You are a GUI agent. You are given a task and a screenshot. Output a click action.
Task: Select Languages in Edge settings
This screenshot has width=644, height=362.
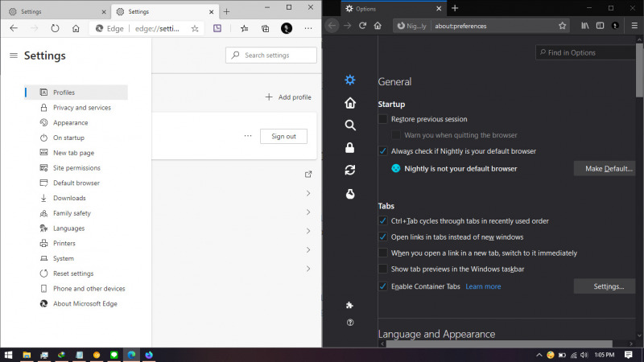pyautogui.click(x=76, y=228)
